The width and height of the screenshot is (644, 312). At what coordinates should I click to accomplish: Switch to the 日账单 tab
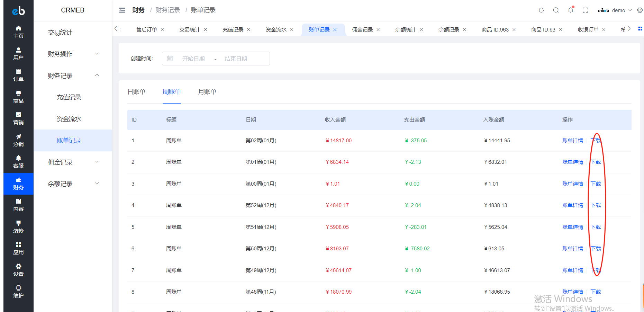point(136,92)
